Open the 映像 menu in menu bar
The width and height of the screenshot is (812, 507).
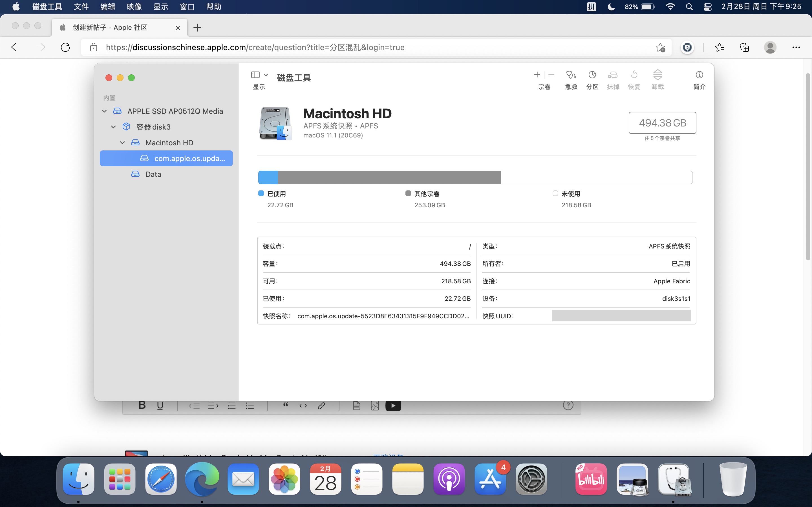[x=134, y=7]
